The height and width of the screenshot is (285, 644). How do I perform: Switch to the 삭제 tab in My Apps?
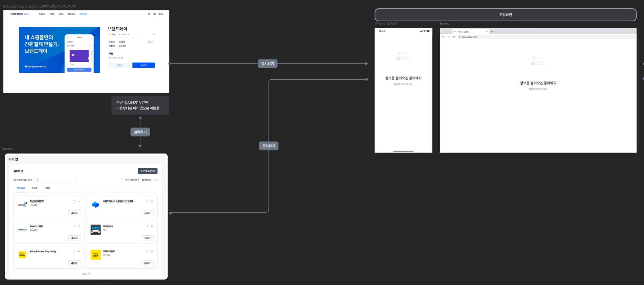[47, 188]
